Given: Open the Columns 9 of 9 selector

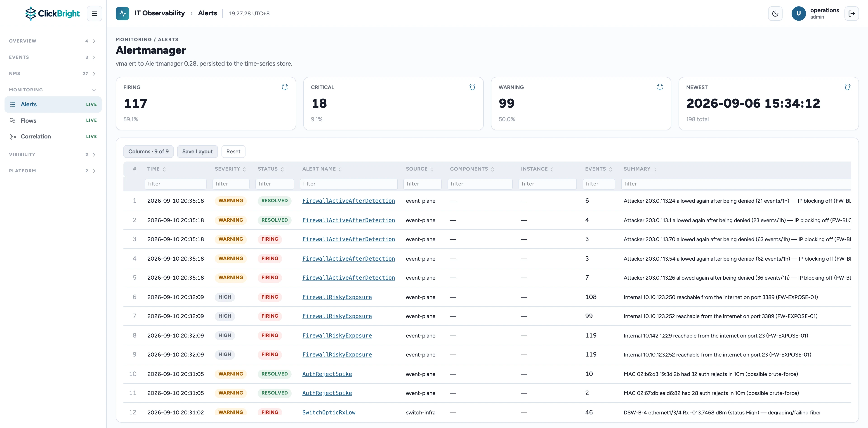Looking at the screenshot, I should [148, 151].
